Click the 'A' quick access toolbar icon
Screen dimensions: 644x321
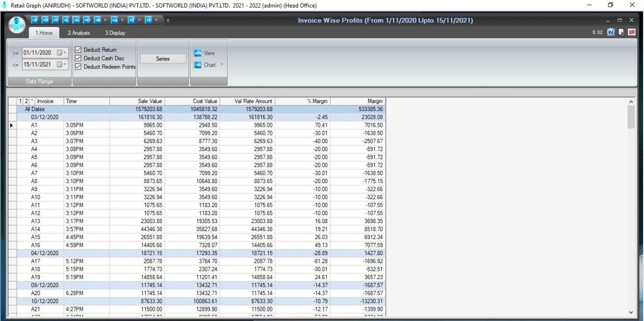coord(115,20)
